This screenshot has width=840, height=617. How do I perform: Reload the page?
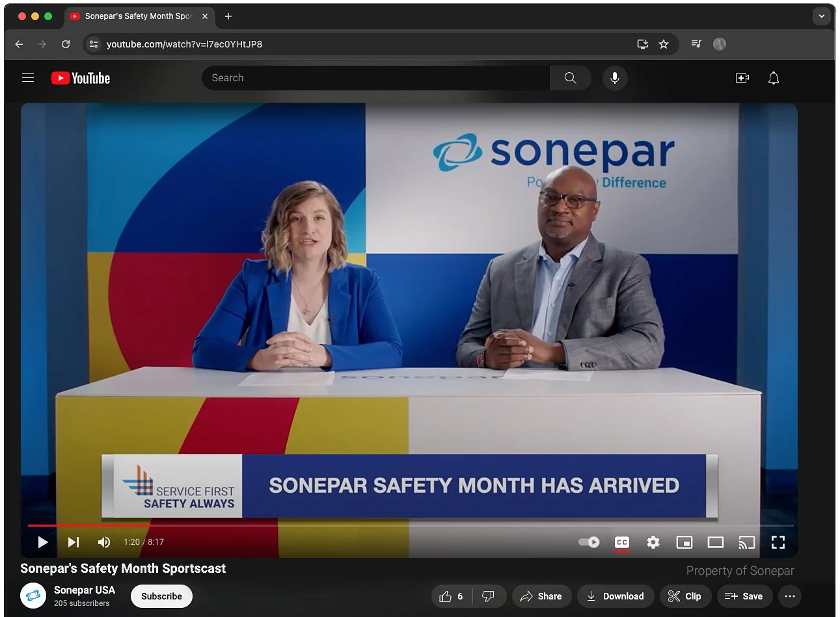click(x=66, y=44)
